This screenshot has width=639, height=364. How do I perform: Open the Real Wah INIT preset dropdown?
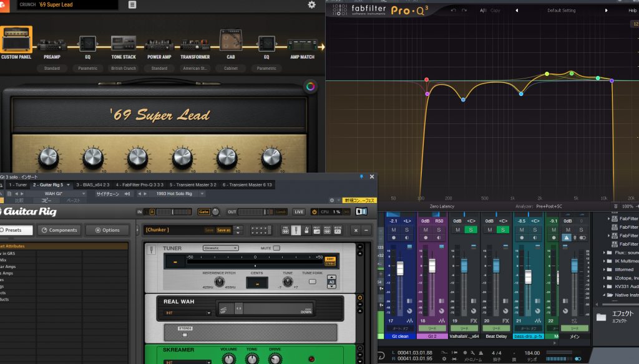click(188, 313)
